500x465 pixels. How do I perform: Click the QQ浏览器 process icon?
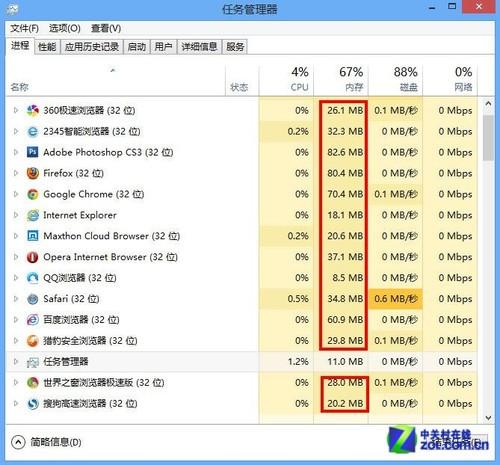[x=33, y=278]
